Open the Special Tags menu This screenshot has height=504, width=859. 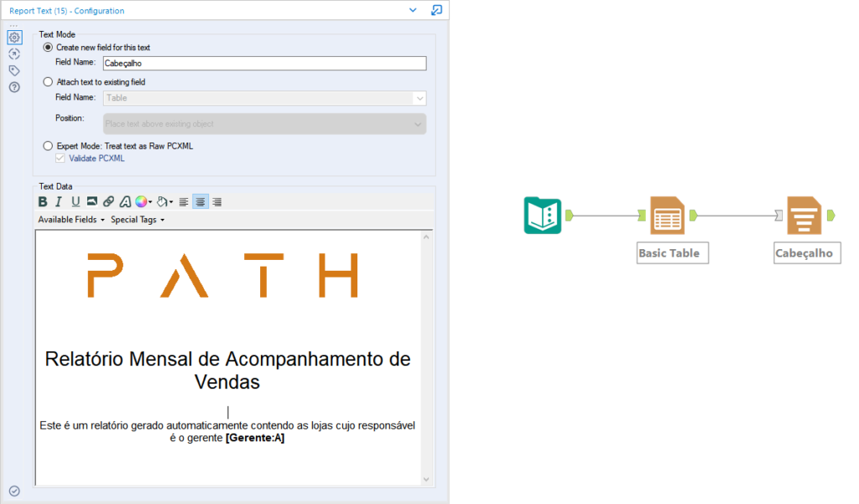[138, 219]
